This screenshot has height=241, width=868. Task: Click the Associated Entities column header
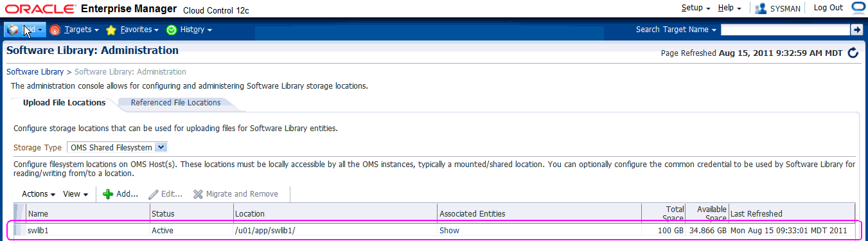[x=539, y=213]
